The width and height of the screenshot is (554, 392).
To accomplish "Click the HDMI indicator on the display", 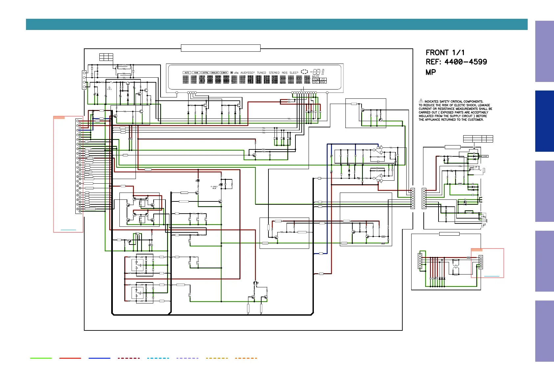I will point(196,73).
